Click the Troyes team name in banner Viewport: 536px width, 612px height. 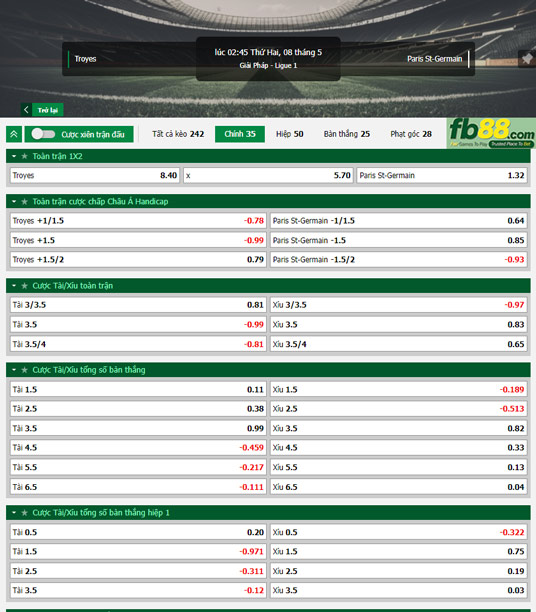[85, 59]
